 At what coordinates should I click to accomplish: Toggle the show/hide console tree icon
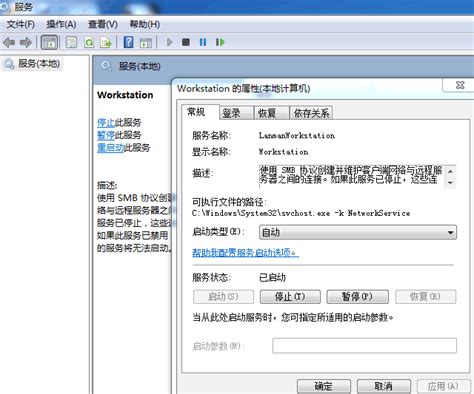click(x=49, y=42)
